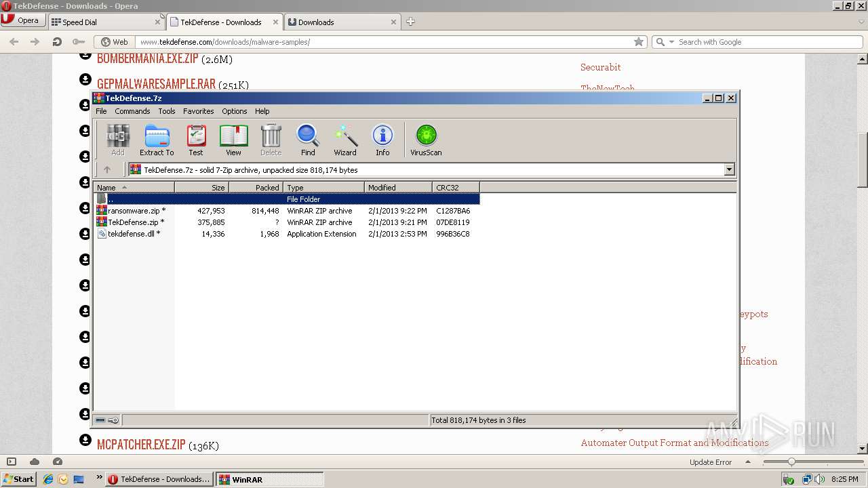The image size is (868, 488).
Task: Click the page vertical scrollbar thumb
Action: 863,160
